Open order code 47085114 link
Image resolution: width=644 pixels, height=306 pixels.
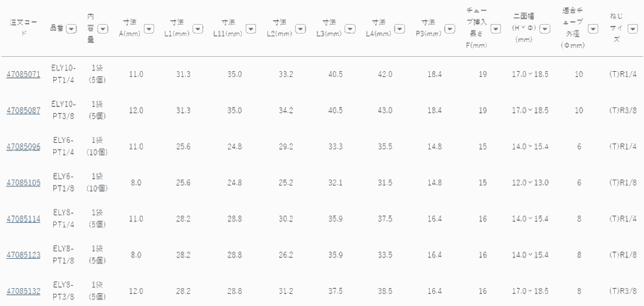24,218
